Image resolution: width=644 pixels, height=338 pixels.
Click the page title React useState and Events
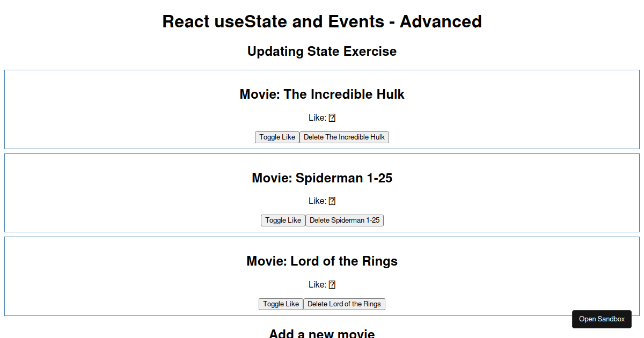tap(322, 21)
